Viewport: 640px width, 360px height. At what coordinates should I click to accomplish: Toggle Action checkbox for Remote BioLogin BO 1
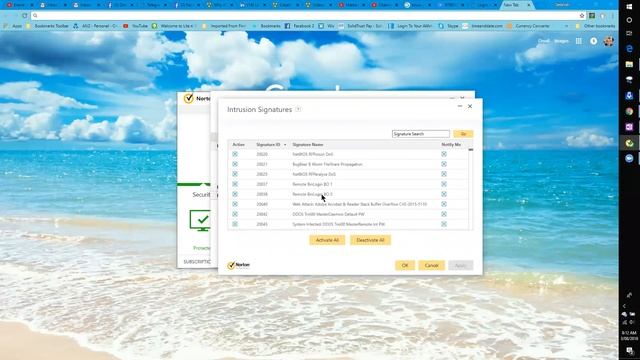pos(235,184)
